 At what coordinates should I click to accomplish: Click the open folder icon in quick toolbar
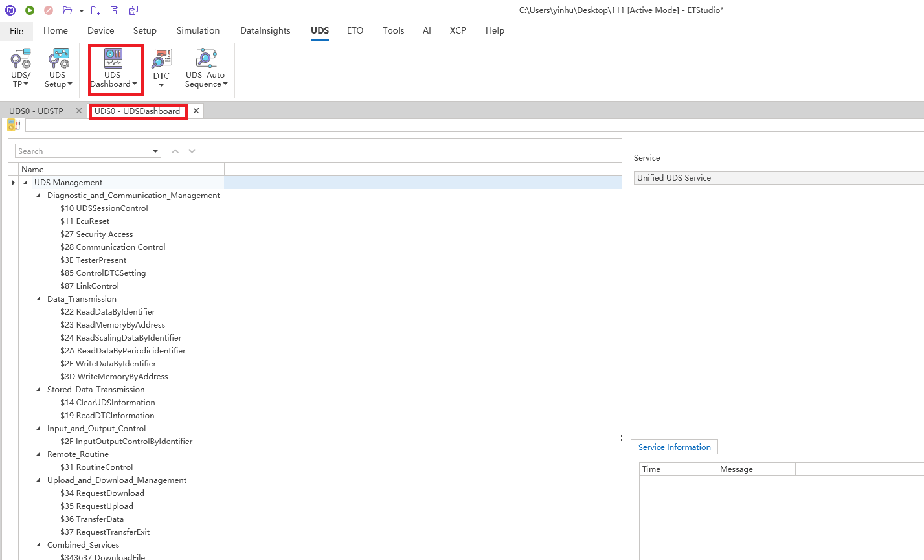tap(67, 10)
